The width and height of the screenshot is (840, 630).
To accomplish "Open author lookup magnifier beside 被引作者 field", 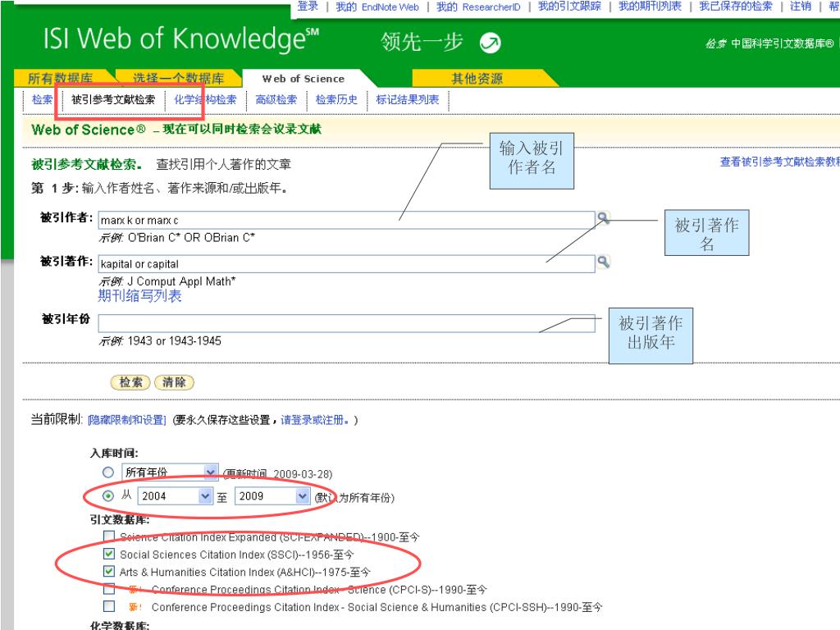I will 603,218.
